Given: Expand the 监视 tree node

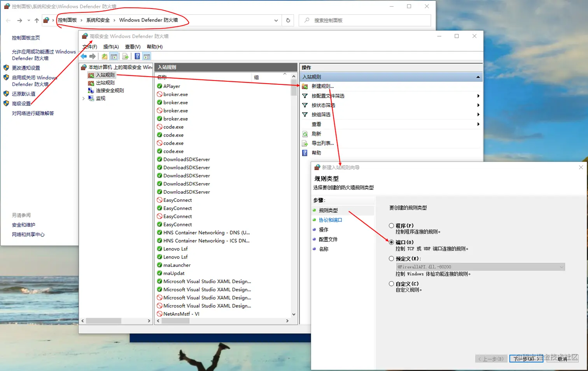Looking at the screenshot, I should (84, 98).
